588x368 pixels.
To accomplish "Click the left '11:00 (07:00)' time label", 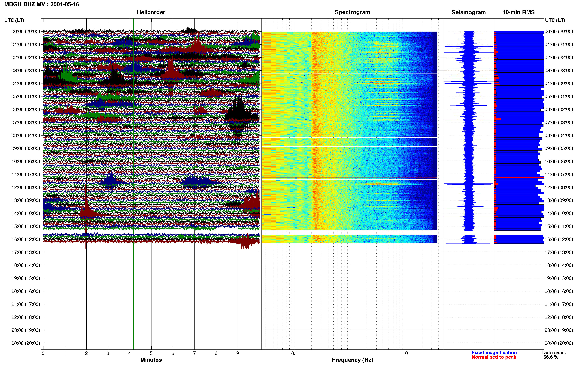I will [x=26, y=175].
